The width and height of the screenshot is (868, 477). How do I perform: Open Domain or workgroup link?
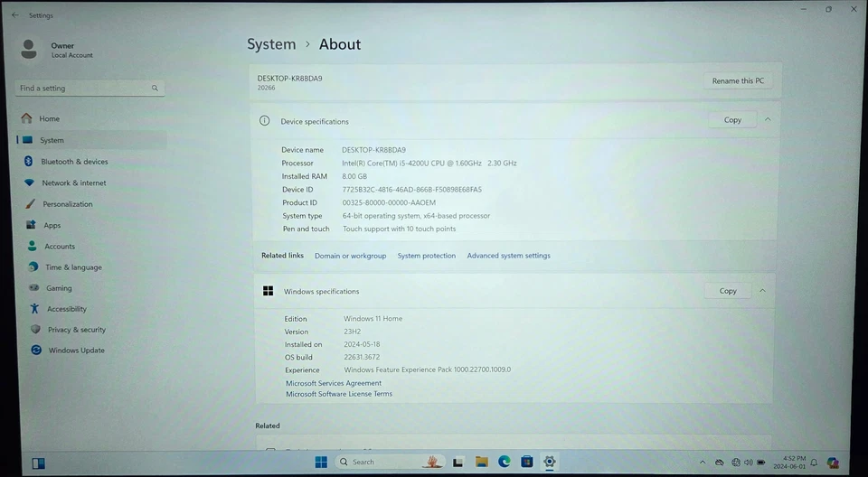coord(351,256)
